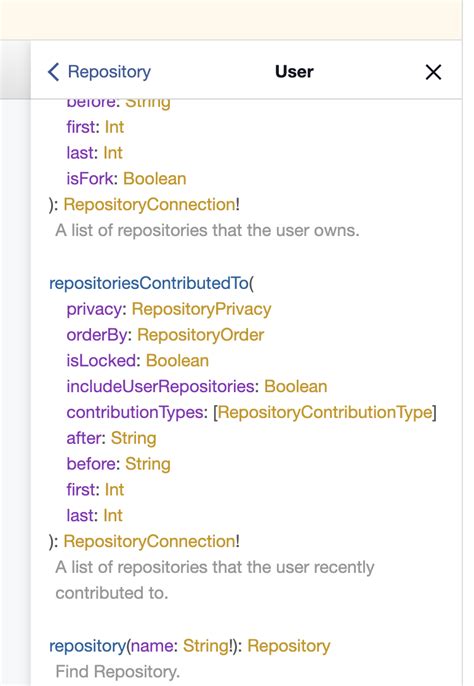Click the includeUserRepositories argument name
474x686 pixels.
coord(160,386)
